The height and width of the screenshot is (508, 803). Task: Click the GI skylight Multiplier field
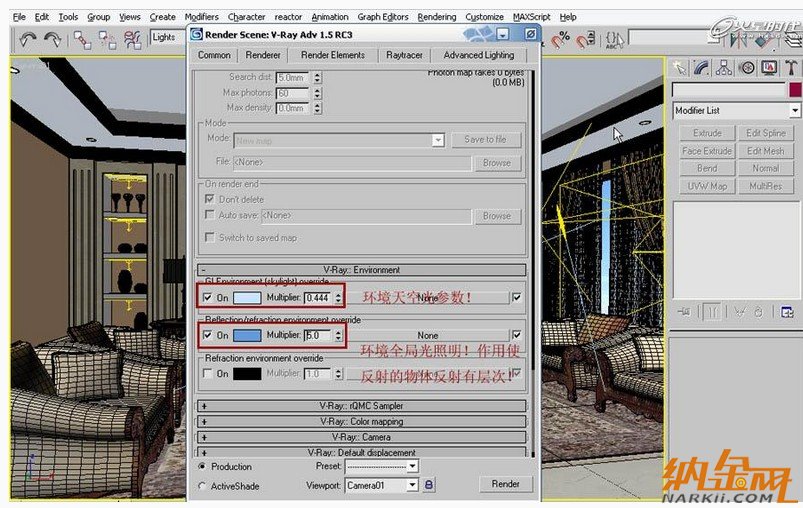pyautogui.click(x=319, y=298)
